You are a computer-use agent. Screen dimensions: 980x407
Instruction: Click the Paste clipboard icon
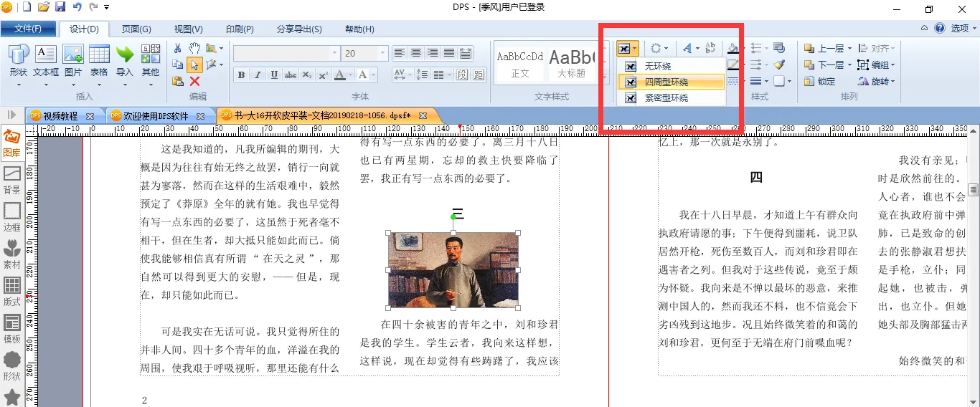click(x=177, y=82)
